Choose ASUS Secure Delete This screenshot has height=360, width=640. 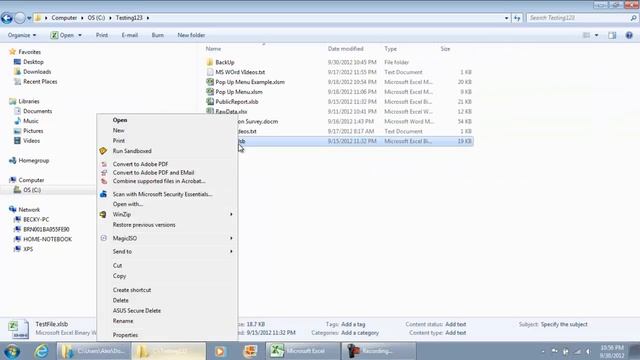(137, 311)
